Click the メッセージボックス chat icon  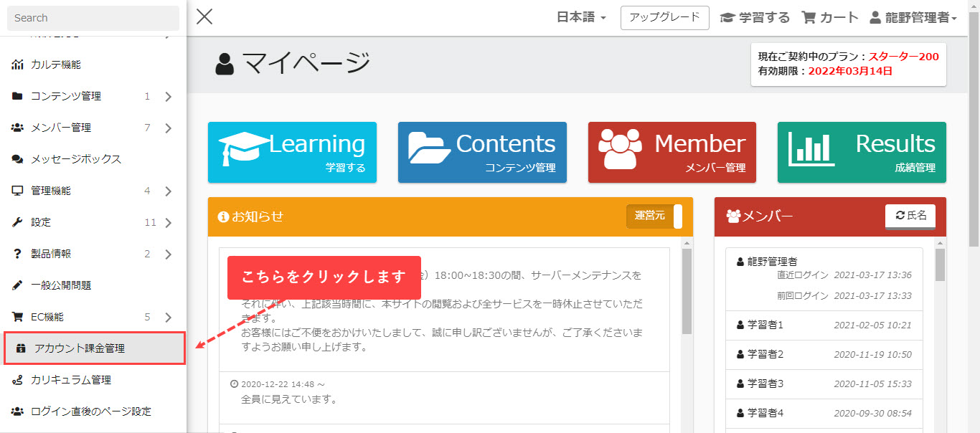point(17,159)
